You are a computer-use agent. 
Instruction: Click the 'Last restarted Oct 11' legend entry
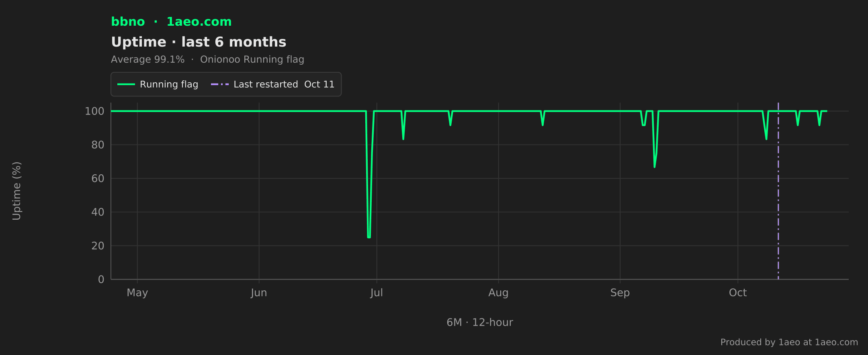272,84
